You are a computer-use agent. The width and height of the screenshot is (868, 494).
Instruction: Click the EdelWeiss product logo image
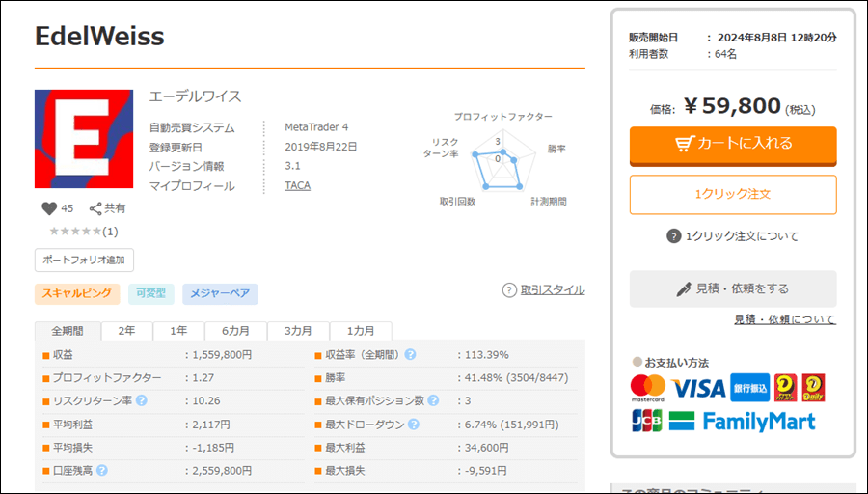pos(84,139)
